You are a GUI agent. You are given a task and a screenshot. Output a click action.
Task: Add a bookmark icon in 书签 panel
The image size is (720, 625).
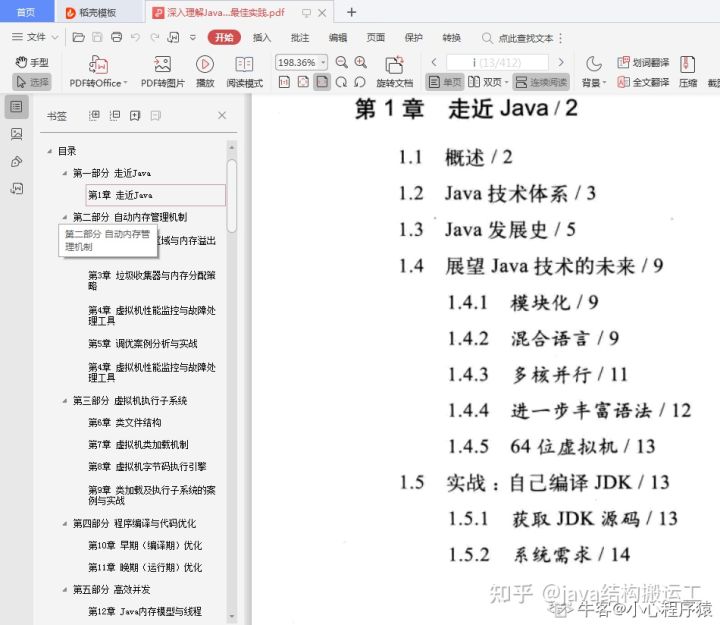pos(135,115)
